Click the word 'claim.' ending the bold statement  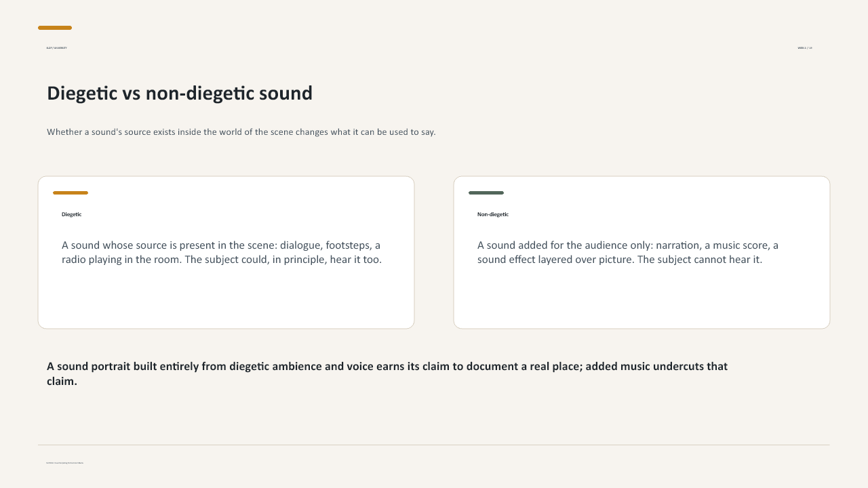pyautogui.click(x=62, y=382)
